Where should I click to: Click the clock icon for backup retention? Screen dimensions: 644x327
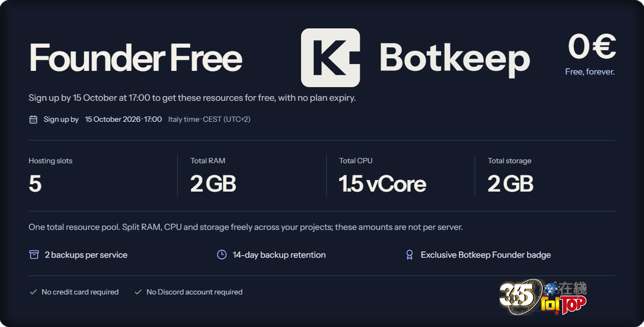222,255
